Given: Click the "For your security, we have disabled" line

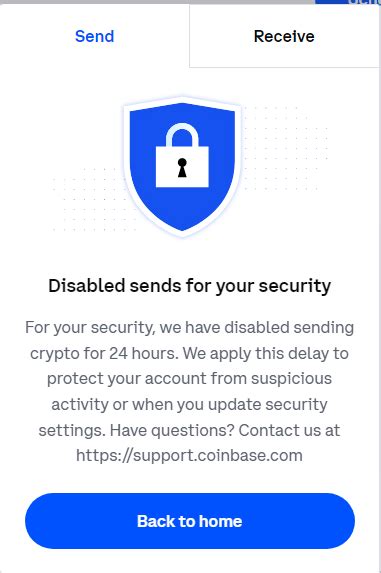Looking at the screenshot, I should point(189,328).
